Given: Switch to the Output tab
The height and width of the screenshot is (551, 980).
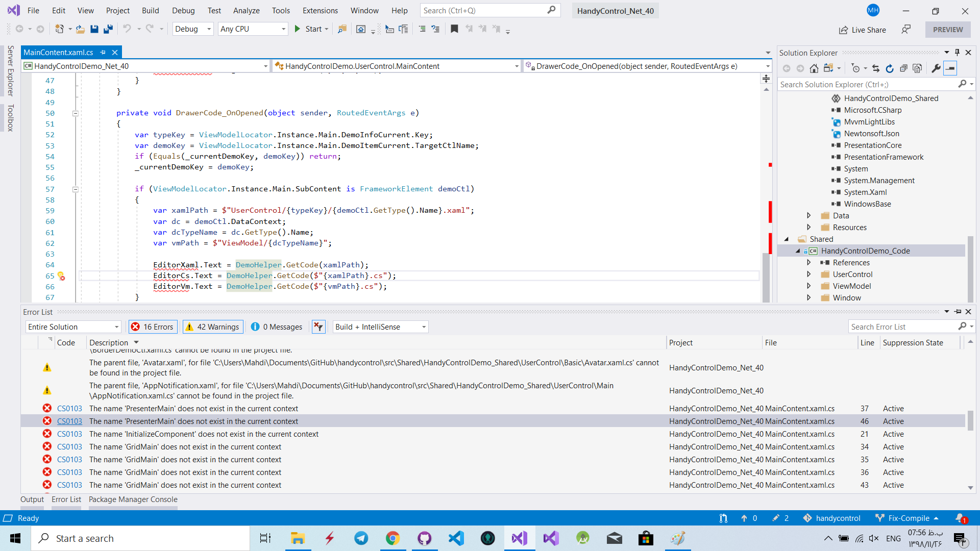Looking at the screenshot, I should pyautogui.click(x=32, y=499).
